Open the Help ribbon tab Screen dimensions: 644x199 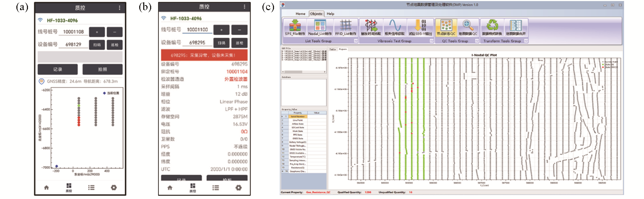pos(330,14)
